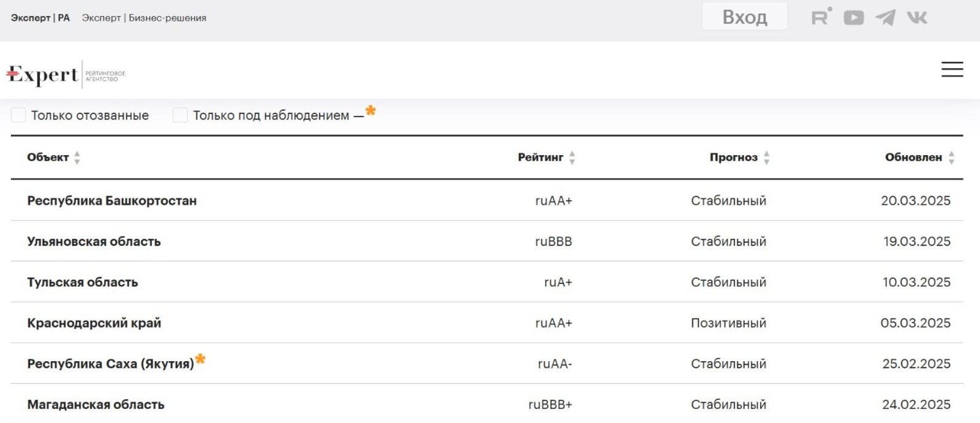Click the Expert agency logo
The height and width of the screenshot is (423, 980).
[x=66, y=74]
